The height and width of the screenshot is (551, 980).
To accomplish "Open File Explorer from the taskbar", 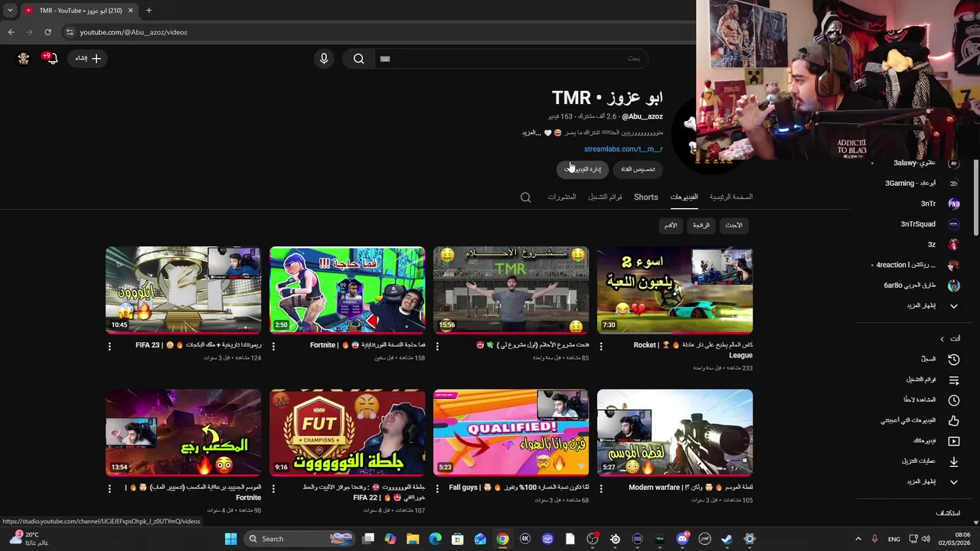I will pos(413,539).
